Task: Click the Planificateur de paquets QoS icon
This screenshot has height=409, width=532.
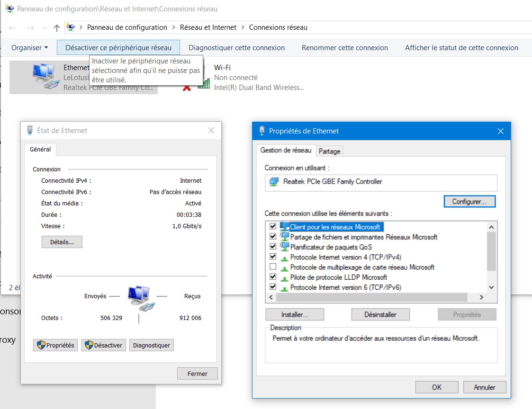Action: (x=284, y=247)
